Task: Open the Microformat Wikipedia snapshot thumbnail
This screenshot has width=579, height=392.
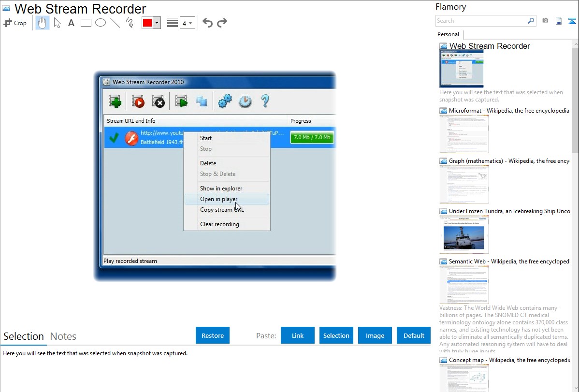Action: point(464,134)
